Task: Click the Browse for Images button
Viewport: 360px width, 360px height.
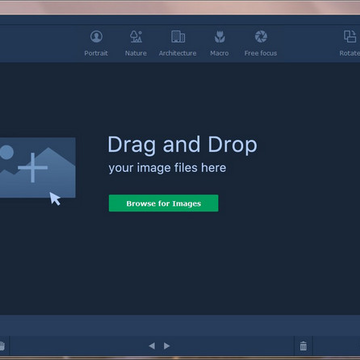Action: 163,203
